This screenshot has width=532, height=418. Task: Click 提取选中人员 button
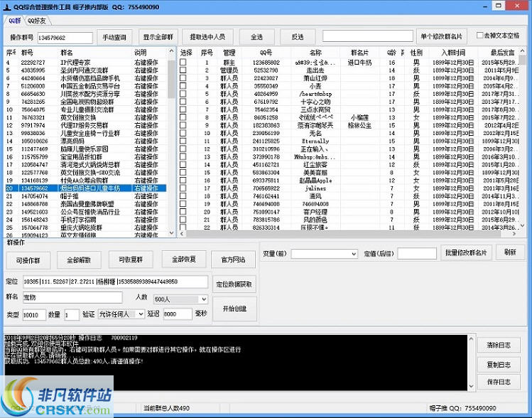(207, 37)
